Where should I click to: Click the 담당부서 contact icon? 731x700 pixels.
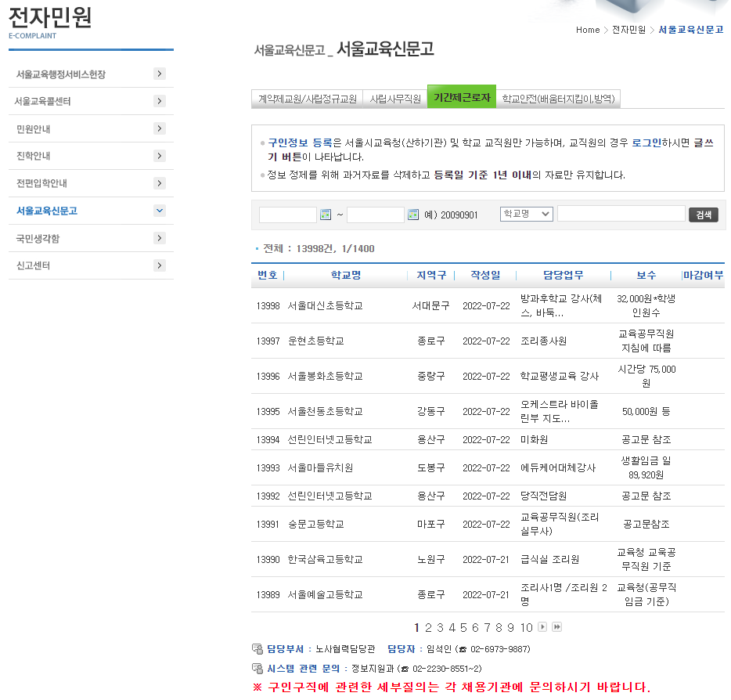[x=256, y=648]
